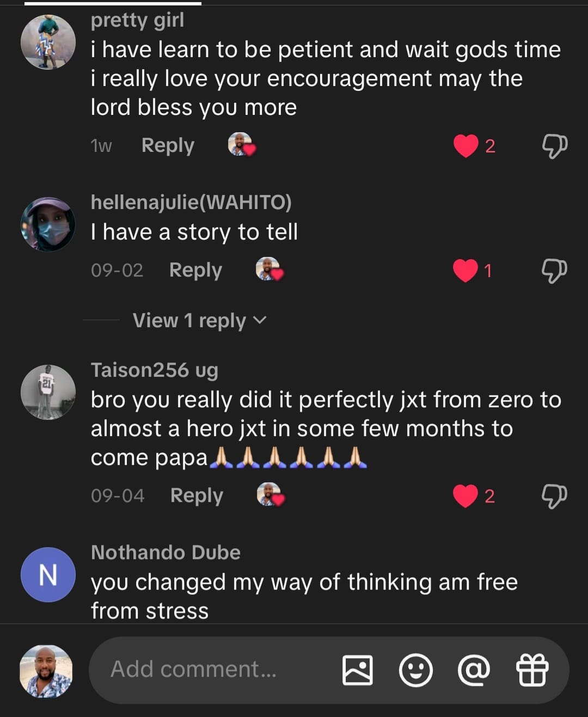Image resolution: width=588 pixels, height=717 pixels.
Task: Tap the @ mention icon
Action: [x=474, y=670]
